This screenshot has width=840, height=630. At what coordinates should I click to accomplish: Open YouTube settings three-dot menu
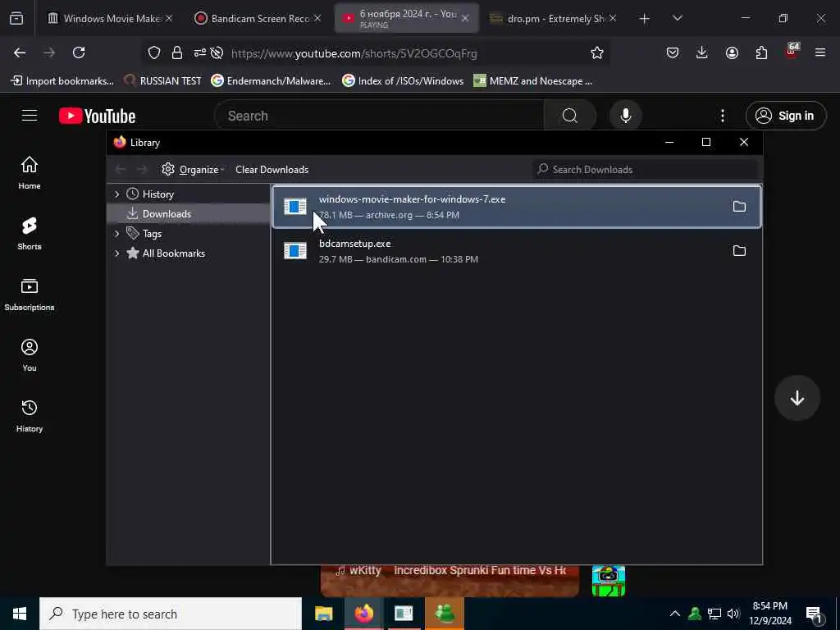pos(723,116)
